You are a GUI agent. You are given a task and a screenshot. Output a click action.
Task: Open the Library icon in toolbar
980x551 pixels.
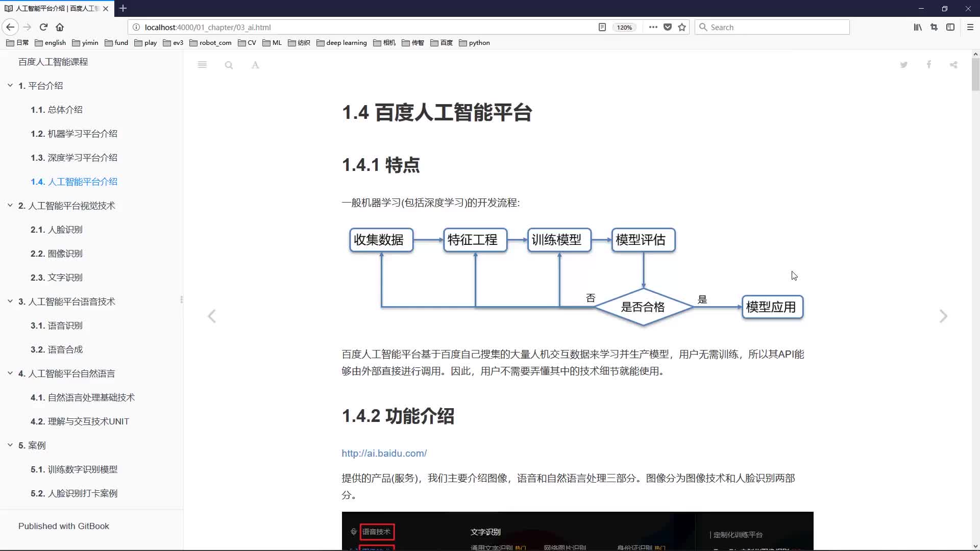[x=918, y=27]
